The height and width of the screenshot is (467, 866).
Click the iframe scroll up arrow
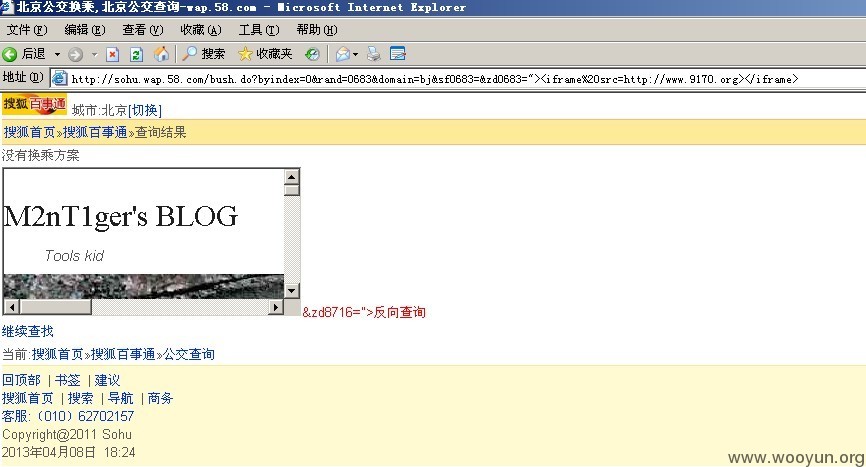coord(292,177)
